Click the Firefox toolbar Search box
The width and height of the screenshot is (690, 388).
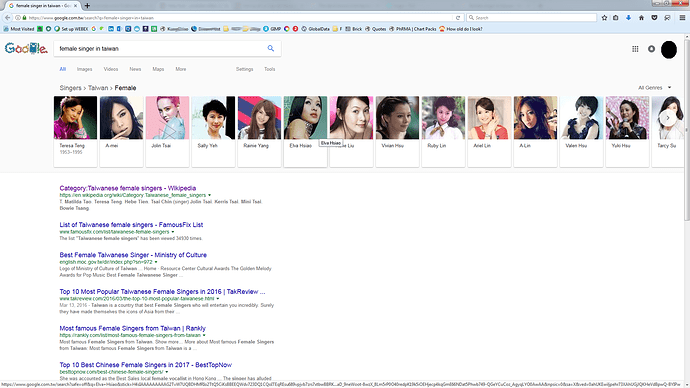pos(532,18)
